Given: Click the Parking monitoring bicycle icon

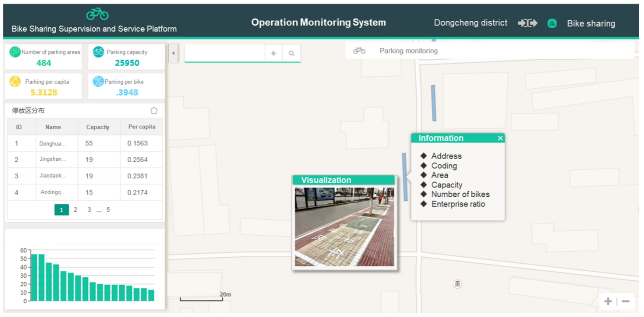Looking at the screenshot, I should click(x=359, y=51).
